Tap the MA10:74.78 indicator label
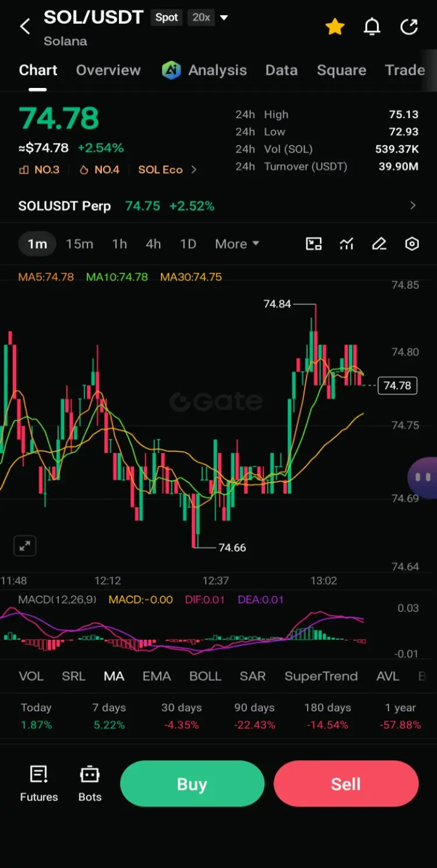Screen dimensions: 437x868 point(117,277)
